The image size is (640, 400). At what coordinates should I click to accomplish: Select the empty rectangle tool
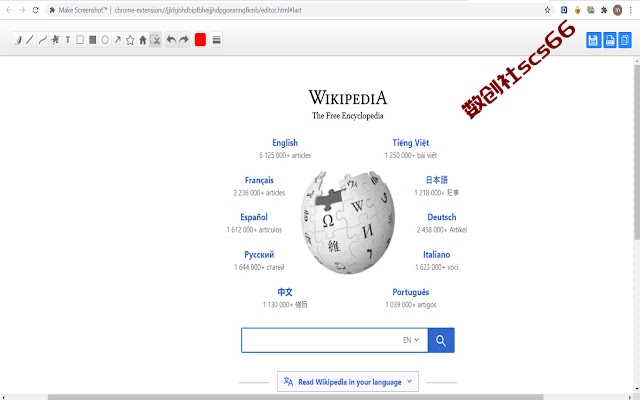point(80,40)
